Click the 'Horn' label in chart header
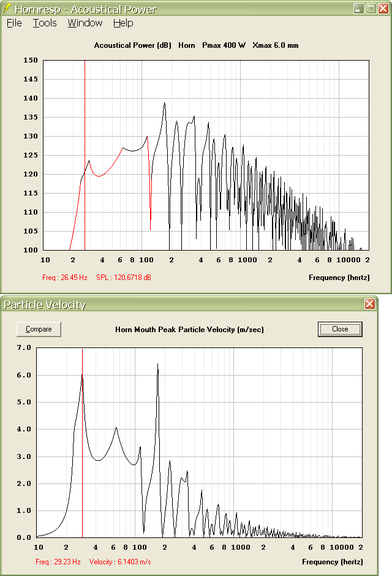 pyautogui.click(x=186, y=45)
